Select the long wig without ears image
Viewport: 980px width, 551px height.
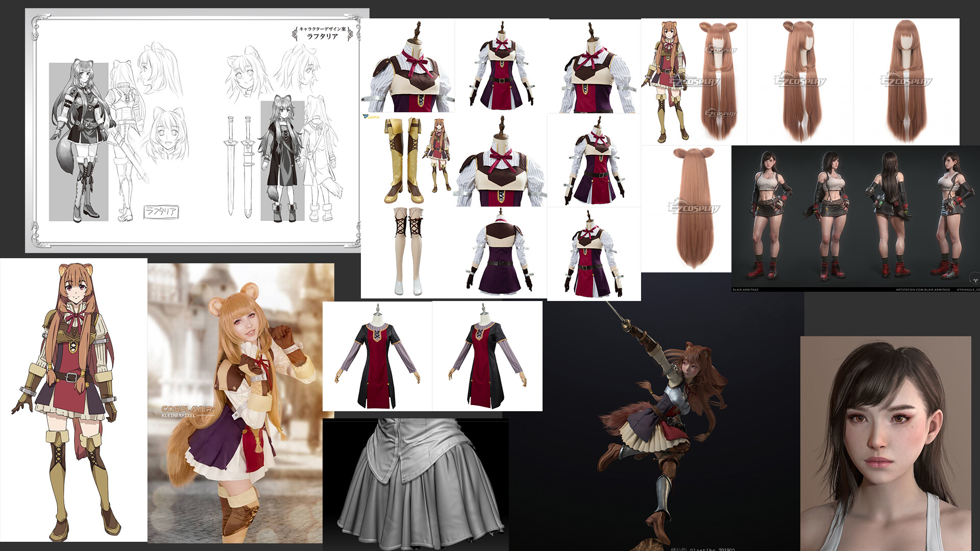[906, 82]
